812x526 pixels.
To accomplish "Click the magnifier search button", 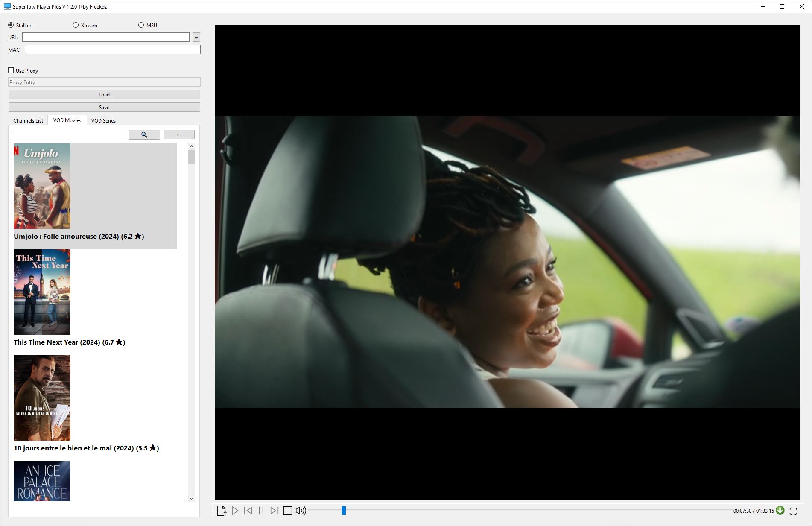I will click(144, 135).
